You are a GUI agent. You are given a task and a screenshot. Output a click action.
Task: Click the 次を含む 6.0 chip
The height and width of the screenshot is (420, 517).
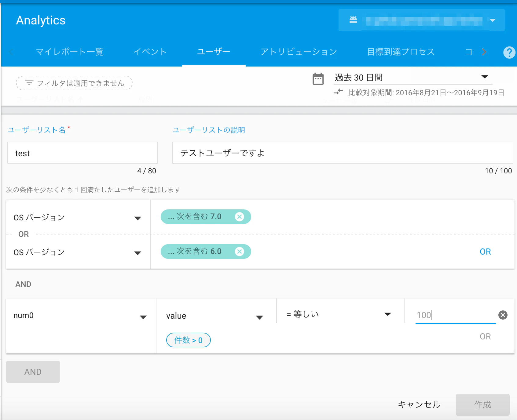[x=206, y=252]
